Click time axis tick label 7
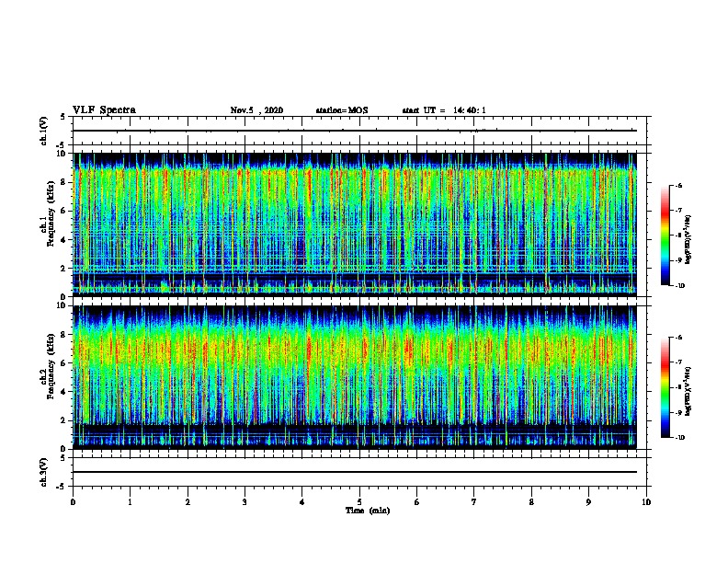The image size is (728, 563). 474,502
